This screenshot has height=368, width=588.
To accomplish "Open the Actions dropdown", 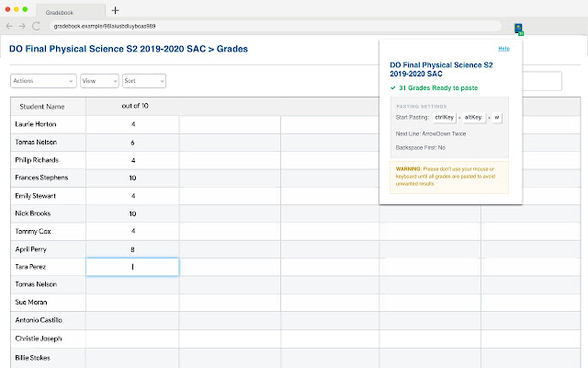I will (x=42, y=81).
